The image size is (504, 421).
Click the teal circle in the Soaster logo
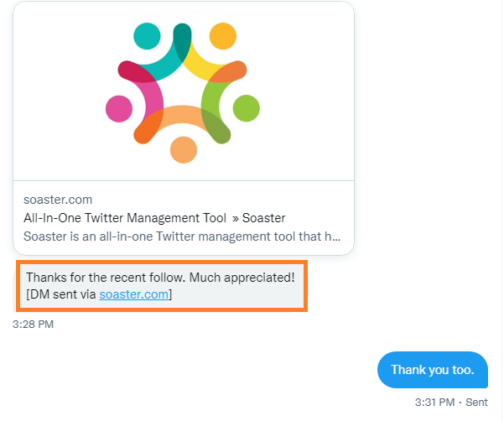[x=147, y=36]
